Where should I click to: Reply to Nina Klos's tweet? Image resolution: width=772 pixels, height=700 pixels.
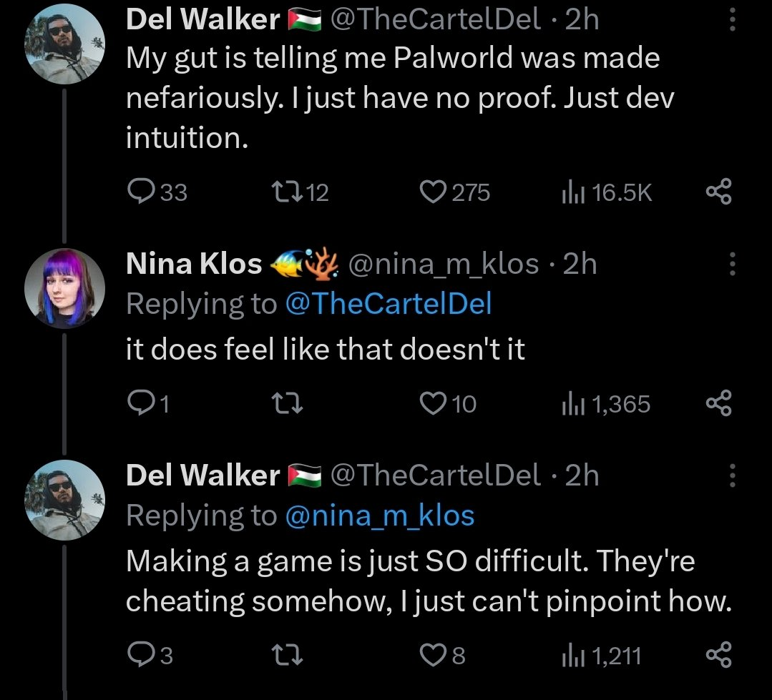[138, 405]
